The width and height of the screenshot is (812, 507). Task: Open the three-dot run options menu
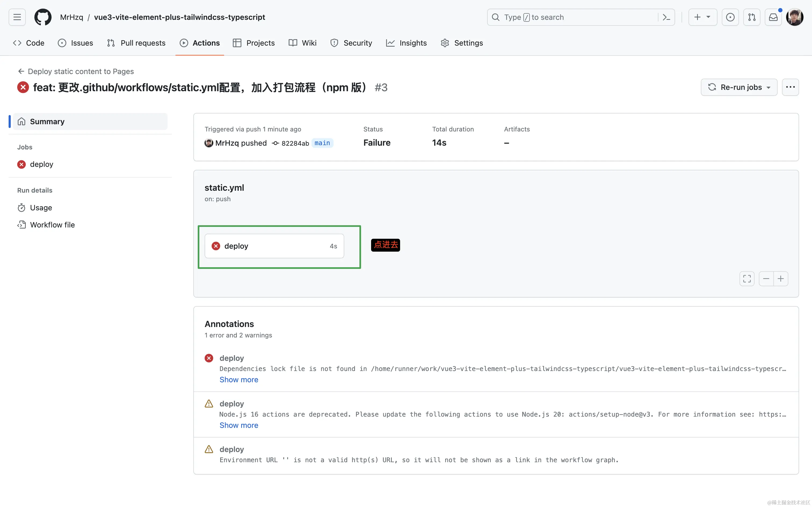(790, 87)
